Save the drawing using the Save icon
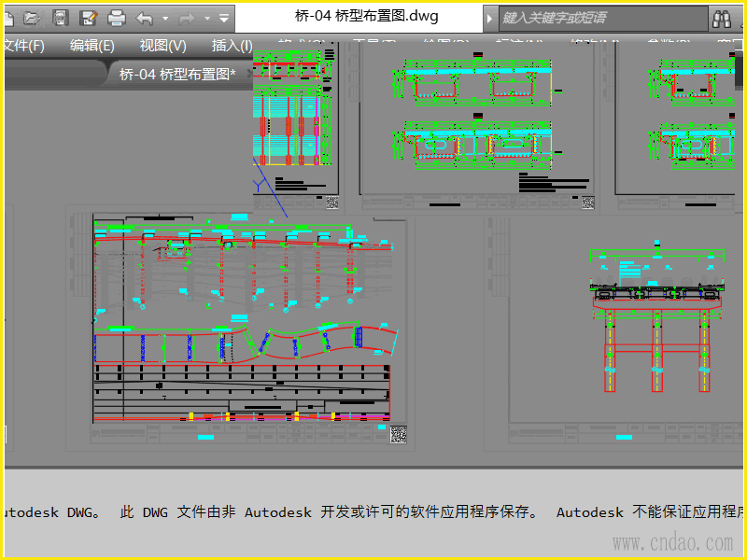 coord(60,18)
